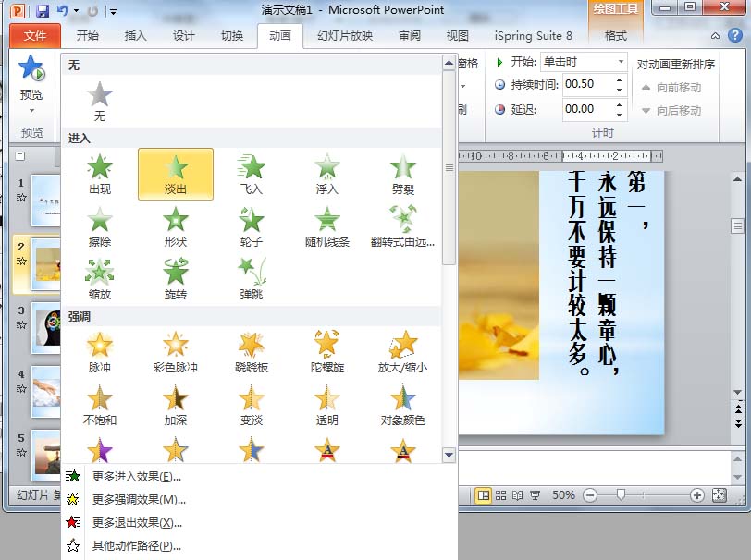
Task: Apply the 劈裂 animation effect
Action: (402, 174)
